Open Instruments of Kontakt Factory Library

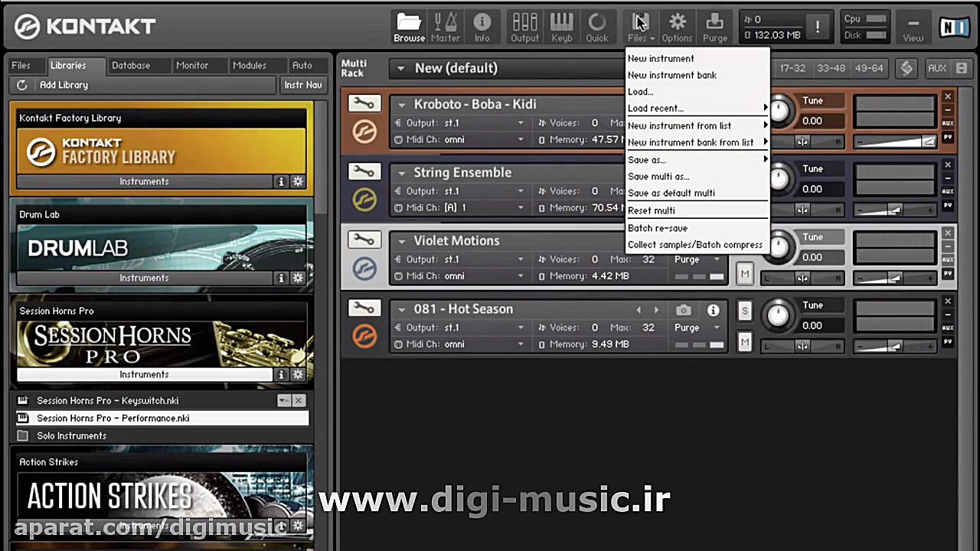pyautogui.click(x=144, y=181)
